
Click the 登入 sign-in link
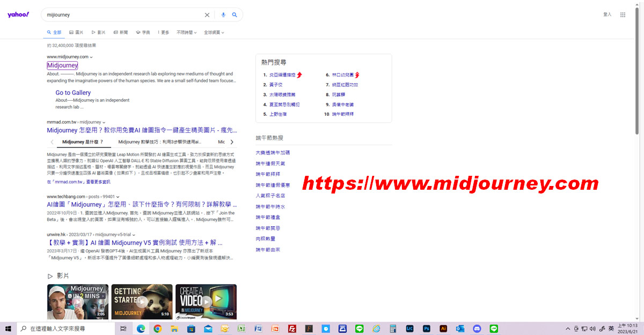click(x=608, y=14)
